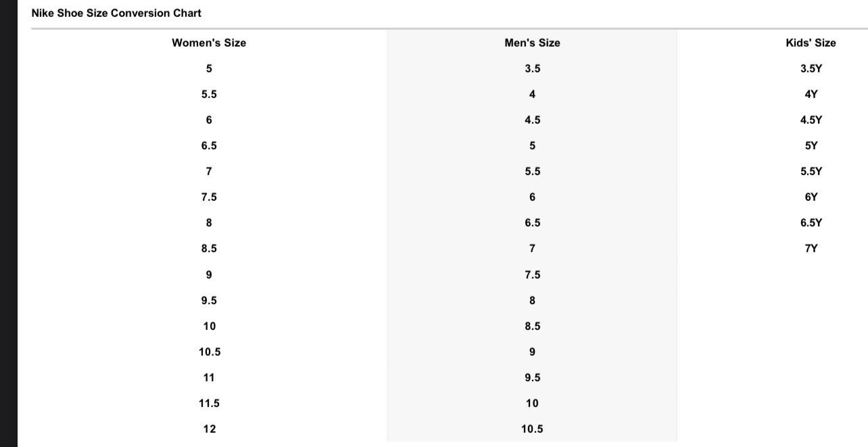Select the Women's Size column header

[x=209, y=43]
